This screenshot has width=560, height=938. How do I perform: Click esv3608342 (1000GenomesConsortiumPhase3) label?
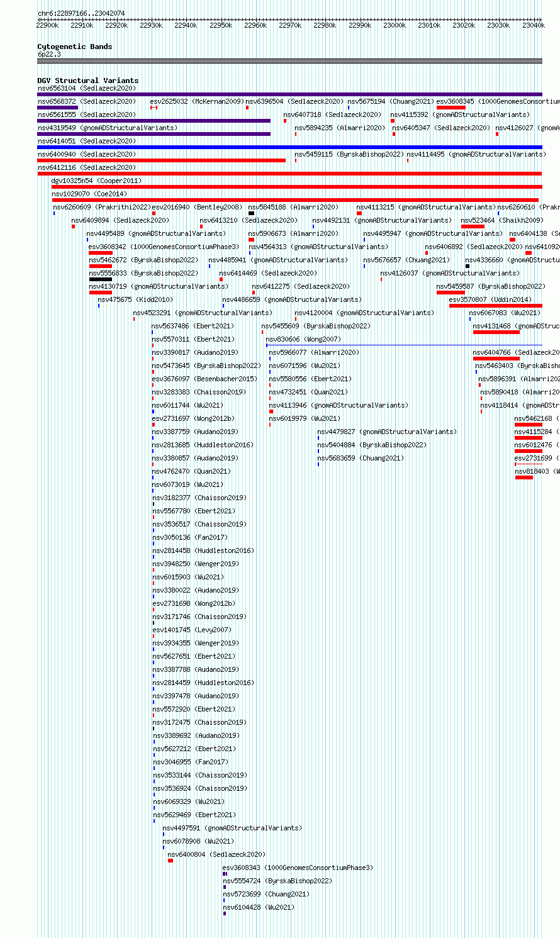(x=164, y=247)
